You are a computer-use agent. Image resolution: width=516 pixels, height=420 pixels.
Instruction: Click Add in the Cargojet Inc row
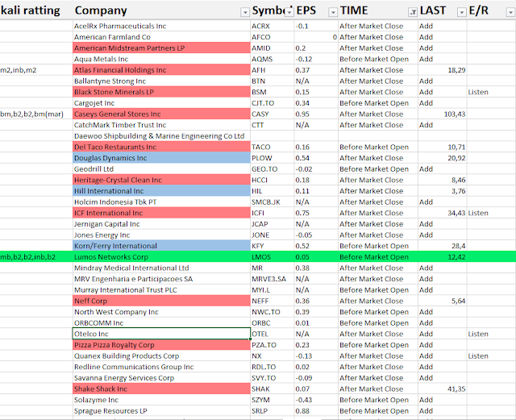(x=426, y=103)
